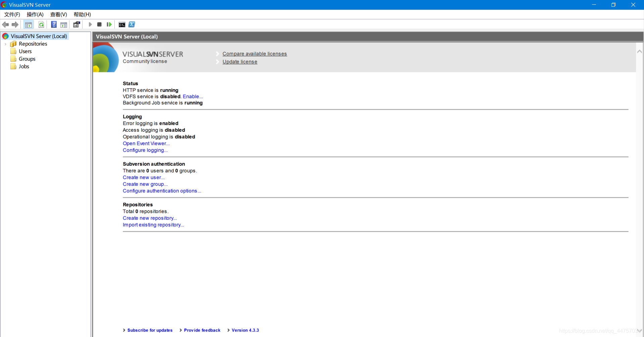Select VisualSVN Server (Local) in the tree
The height and width of the screenshot is (337, 644).
pyautogui.click(x=39, y=36)
